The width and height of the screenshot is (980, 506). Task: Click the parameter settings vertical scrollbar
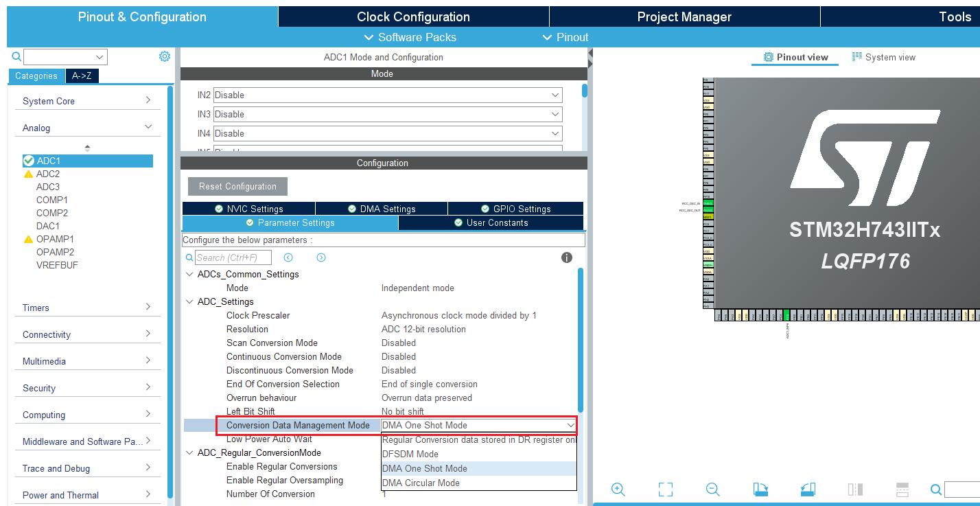click(x=581, y=340)
